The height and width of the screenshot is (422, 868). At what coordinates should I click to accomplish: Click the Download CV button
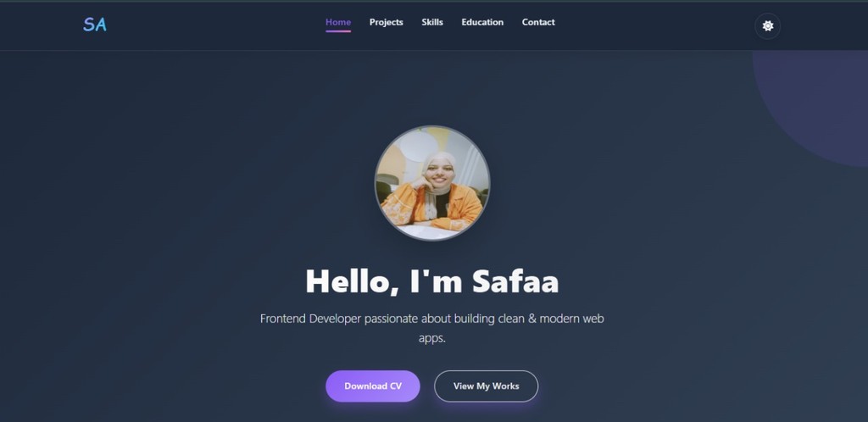coord(373,386)
